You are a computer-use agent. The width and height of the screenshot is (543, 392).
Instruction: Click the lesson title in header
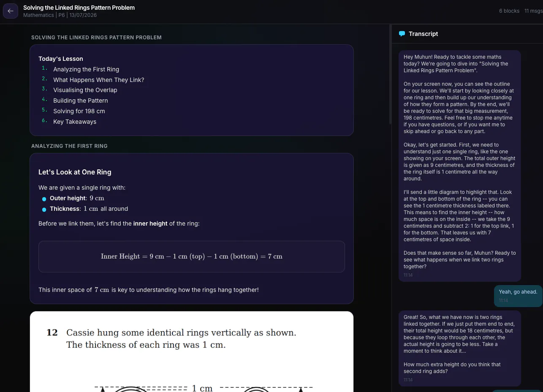coord(79,8)
